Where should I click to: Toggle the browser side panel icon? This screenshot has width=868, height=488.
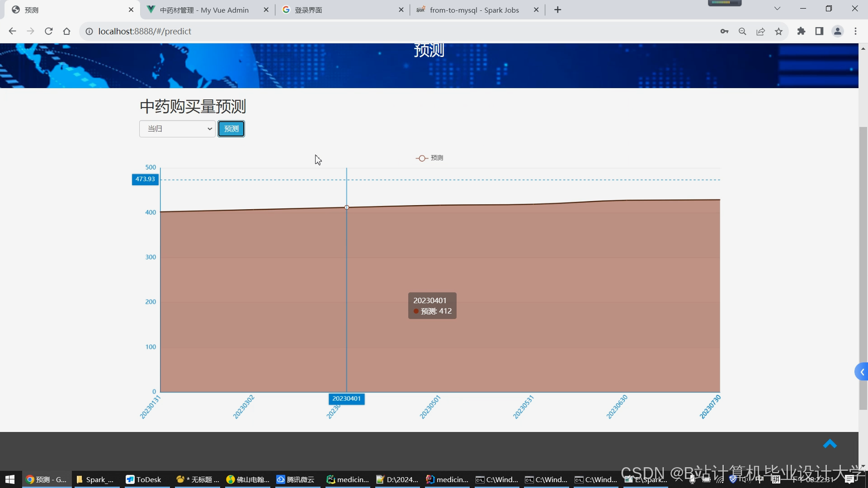coord(819,31)
